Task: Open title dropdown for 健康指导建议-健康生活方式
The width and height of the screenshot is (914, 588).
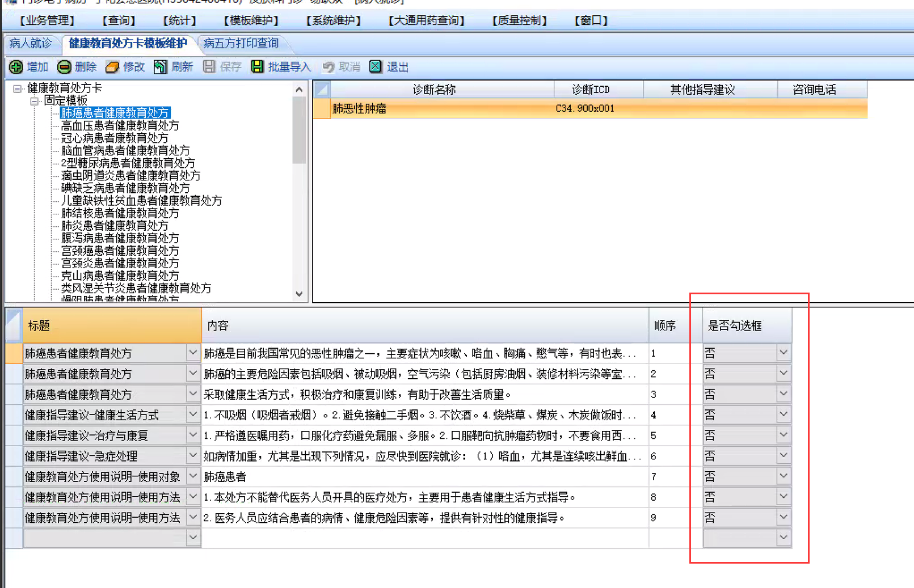Action: click(x=193, y=415)
